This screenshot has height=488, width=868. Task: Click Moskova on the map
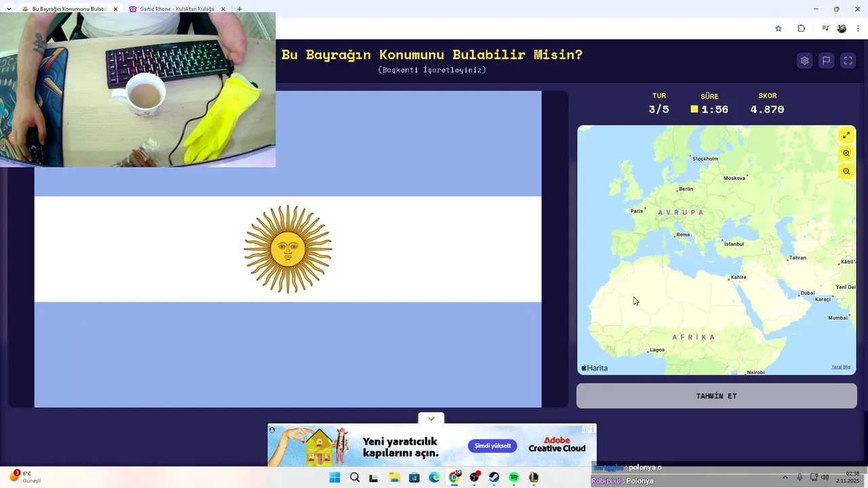click(734, 178)
